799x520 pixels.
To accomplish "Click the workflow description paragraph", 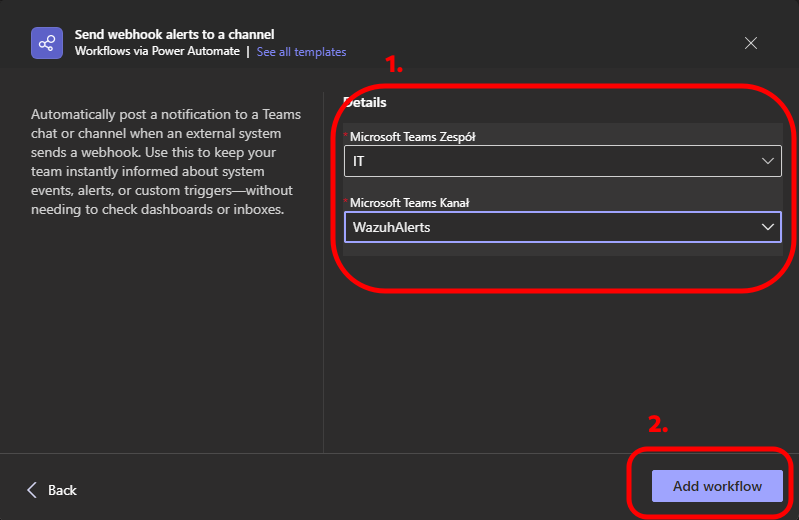I will [x=166, y=162].
